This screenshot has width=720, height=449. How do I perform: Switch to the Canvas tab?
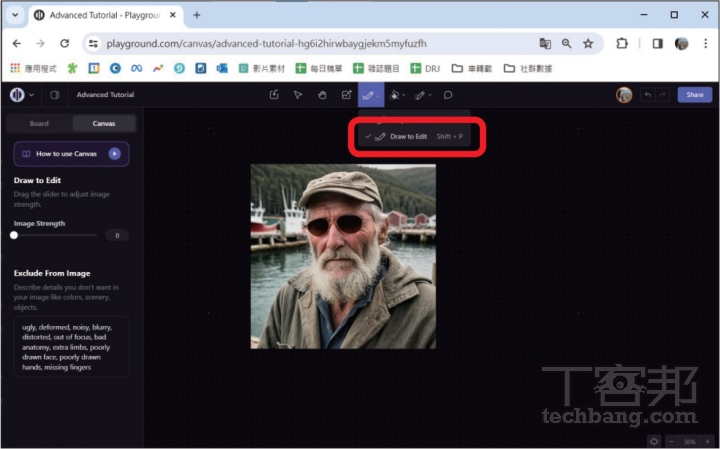[x=103, y=124]
